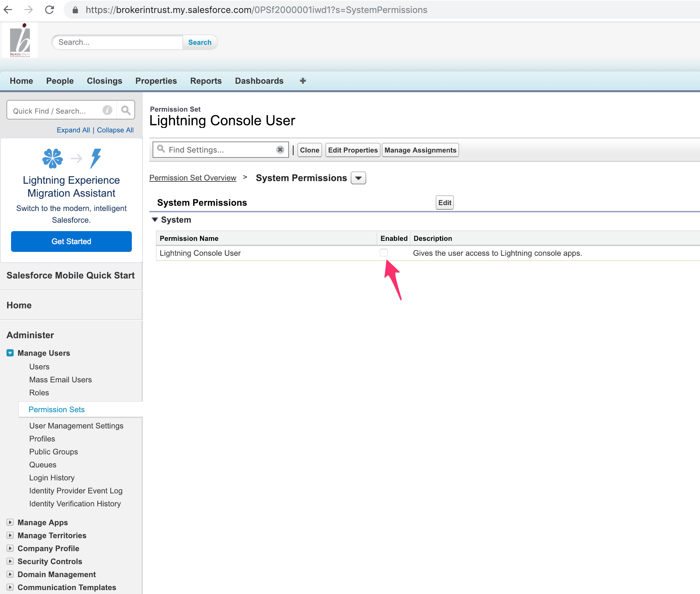Open the Home tab
700x594 pixels.
[x=21, y=81]
